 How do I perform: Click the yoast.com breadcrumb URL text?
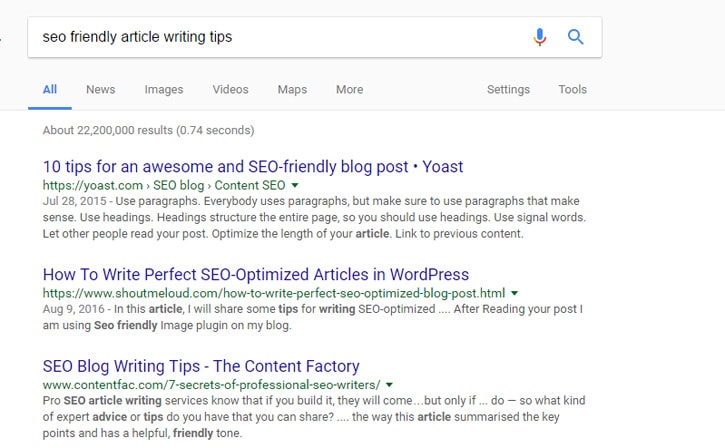point(164,185)
